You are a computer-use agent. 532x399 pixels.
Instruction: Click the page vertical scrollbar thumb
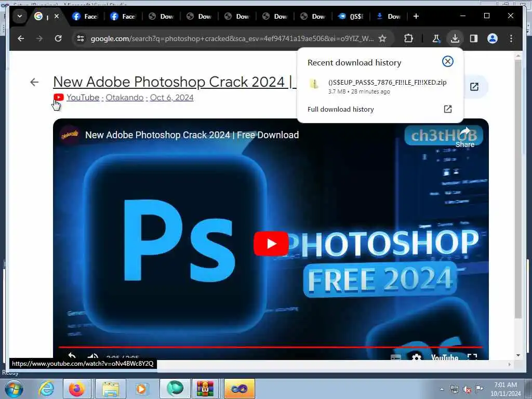click(518, 189)
